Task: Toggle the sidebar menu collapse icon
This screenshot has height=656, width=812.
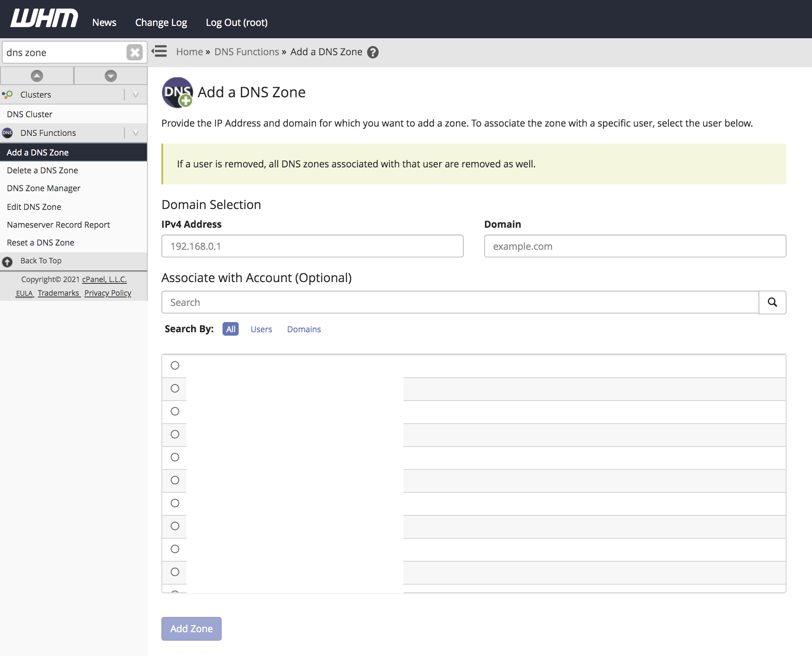Action: (x=160, y=51)
